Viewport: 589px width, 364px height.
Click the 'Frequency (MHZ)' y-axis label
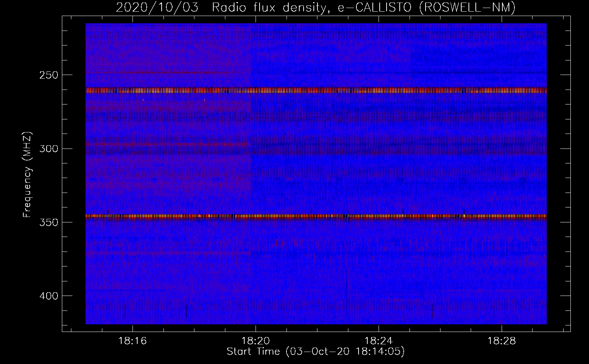[28, 175]
